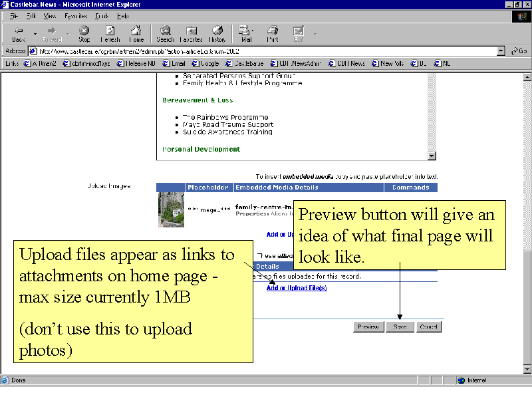Viewport: 532px width, 399px height.
Task: Click the Back toolbar button
Action: (x=19, y=34)
